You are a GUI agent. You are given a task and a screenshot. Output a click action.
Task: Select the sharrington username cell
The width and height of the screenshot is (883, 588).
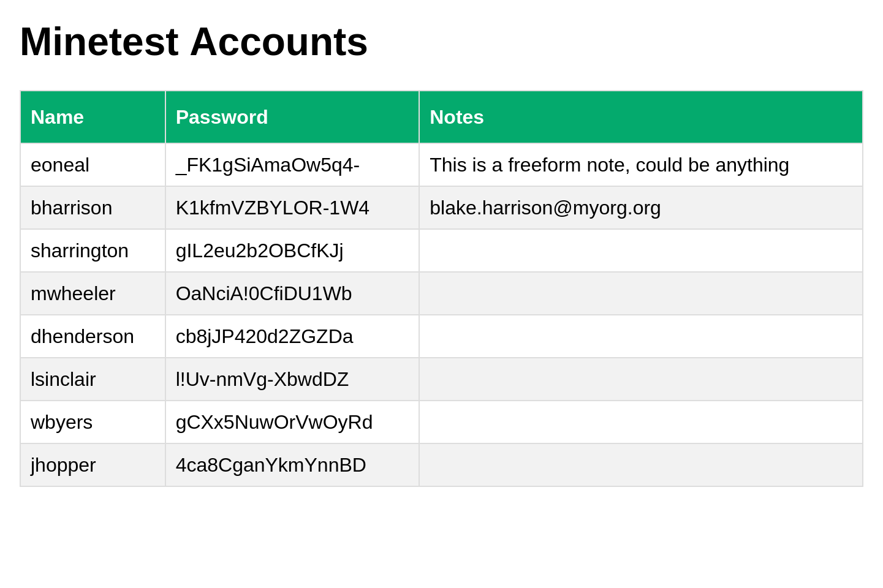[80, 251]
